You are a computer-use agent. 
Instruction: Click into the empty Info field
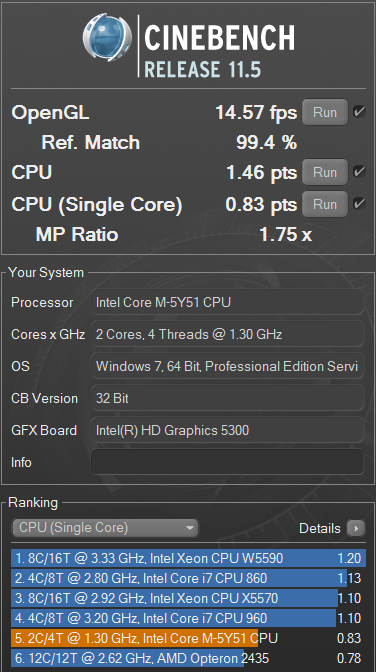click(227, 462)
